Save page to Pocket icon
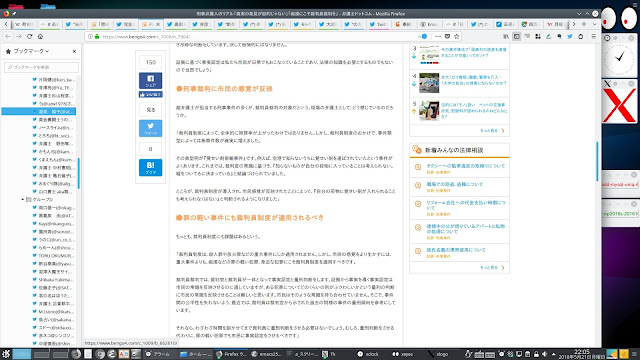The height and width of the screenshot is (360, 640). point(447,36)
